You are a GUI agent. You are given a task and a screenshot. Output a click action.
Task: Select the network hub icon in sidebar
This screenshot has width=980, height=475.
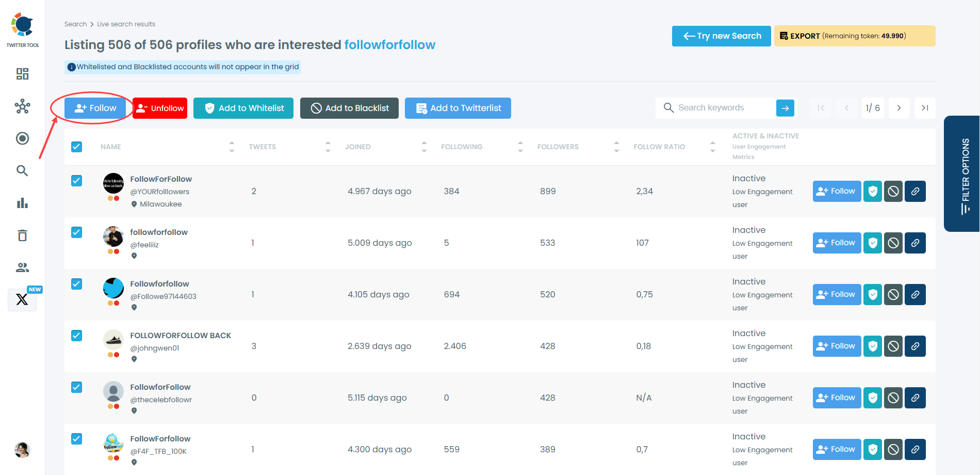pos(22,106)
